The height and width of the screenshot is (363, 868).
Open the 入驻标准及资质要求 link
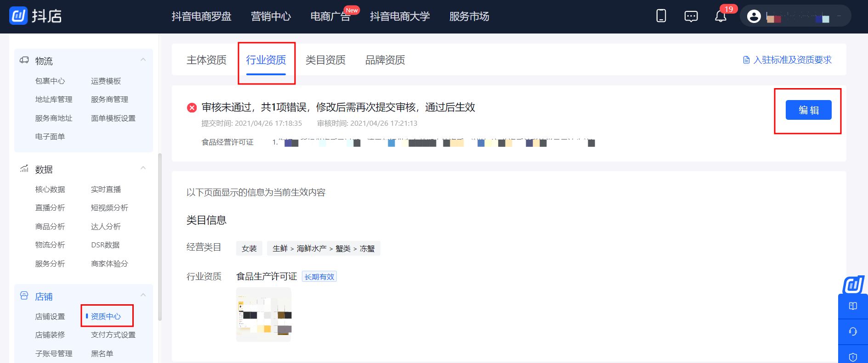pyautogui.click(x=792, y=60)
